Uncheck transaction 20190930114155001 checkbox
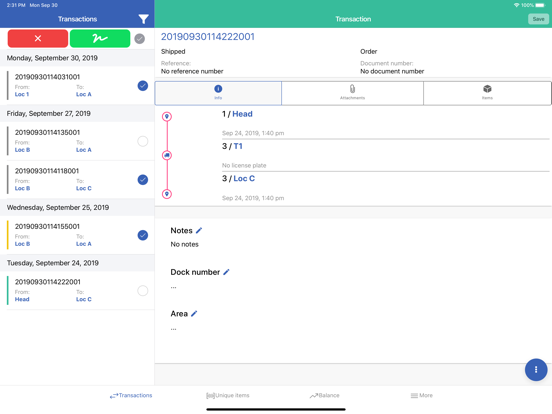 click(x=143, y=235)
